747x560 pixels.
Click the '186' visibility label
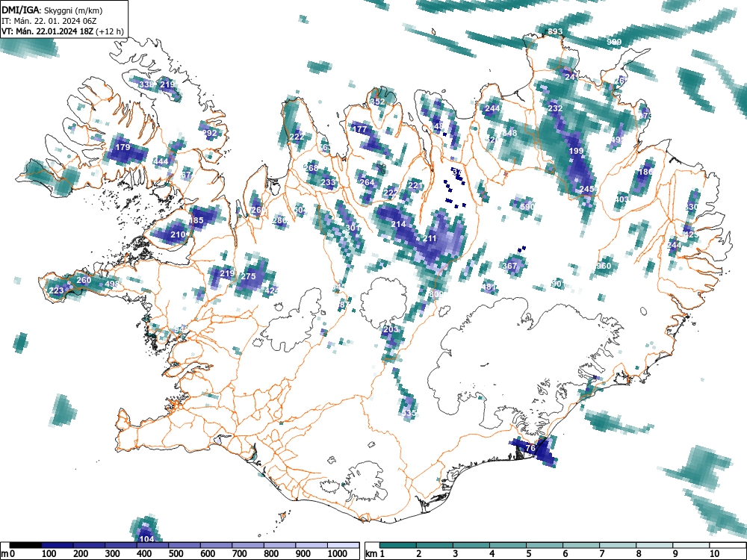click(645, 172)
